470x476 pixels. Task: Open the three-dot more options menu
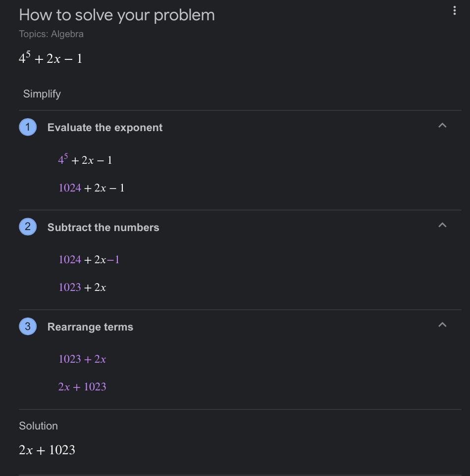[454, 10]
